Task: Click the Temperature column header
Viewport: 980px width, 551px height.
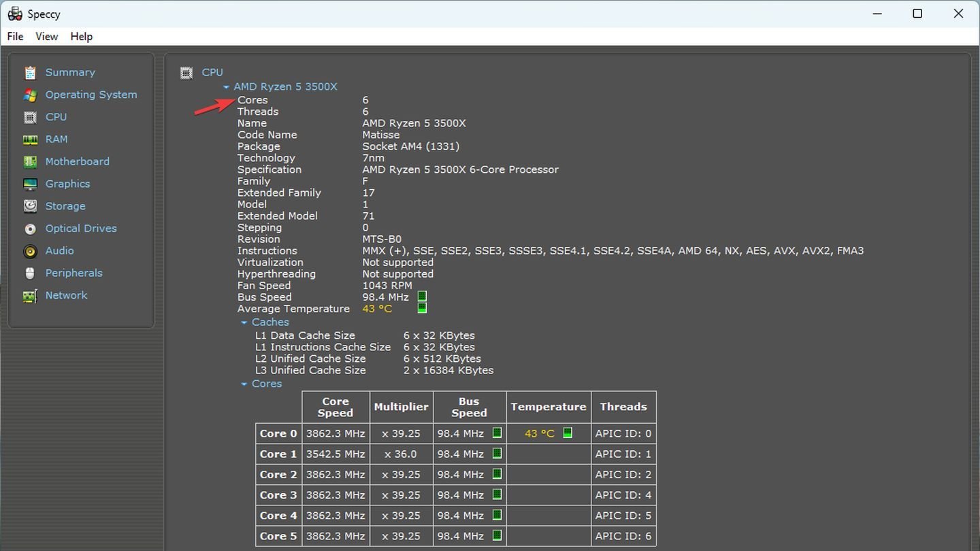Action: pyautogui.click(x=549, y=407)
